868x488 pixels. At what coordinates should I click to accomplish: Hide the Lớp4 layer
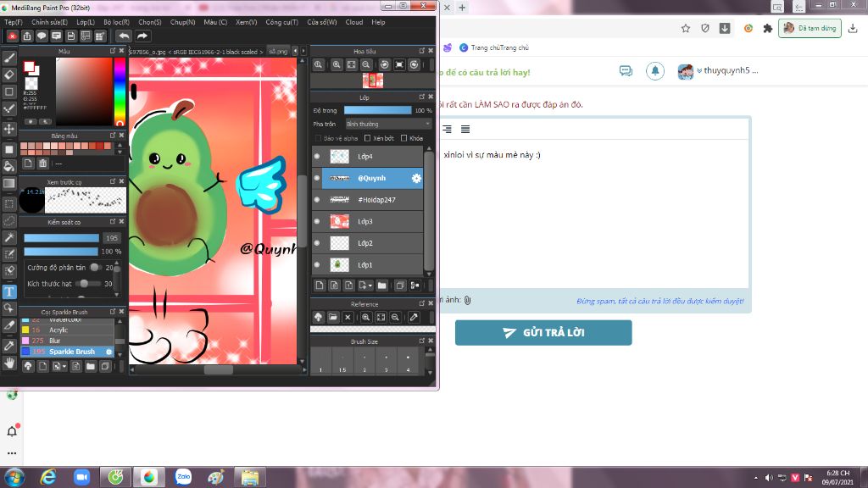pos(317,157)
